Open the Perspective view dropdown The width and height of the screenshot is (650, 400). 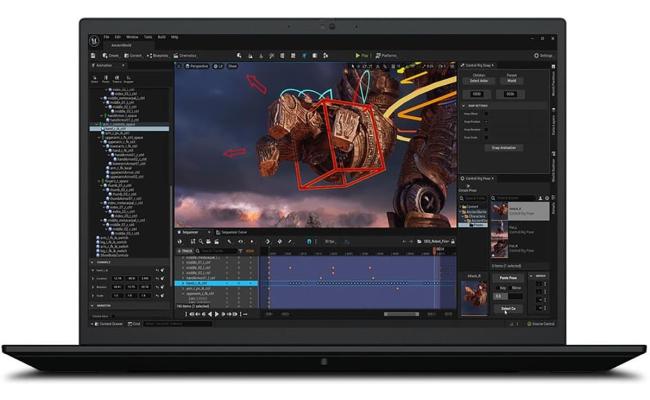coord(197,66)
